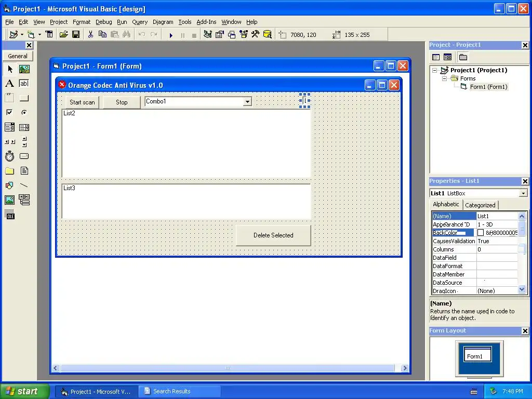The height and width of the screenshot is (399, 532).
Task: Collapse the Forms folder node
Action: pyautogui.click(x=444, y=79)
